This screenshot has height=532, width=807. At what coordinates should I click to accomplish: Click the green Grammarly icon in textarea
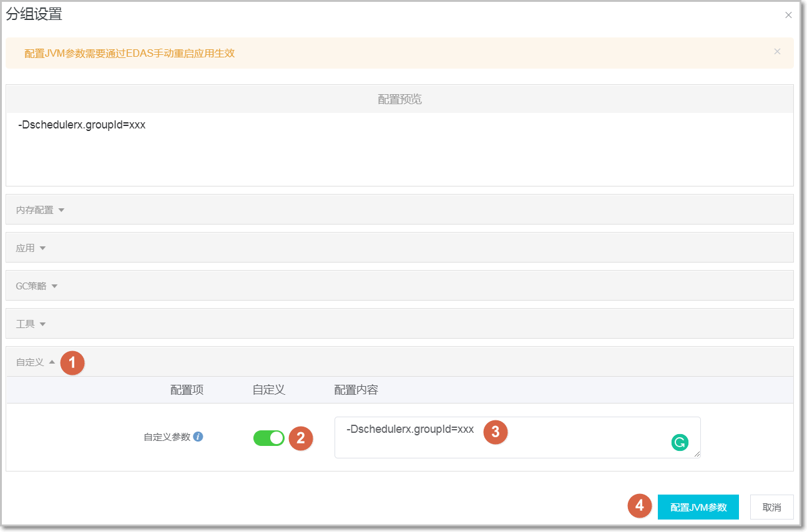[x=679, y=442]
